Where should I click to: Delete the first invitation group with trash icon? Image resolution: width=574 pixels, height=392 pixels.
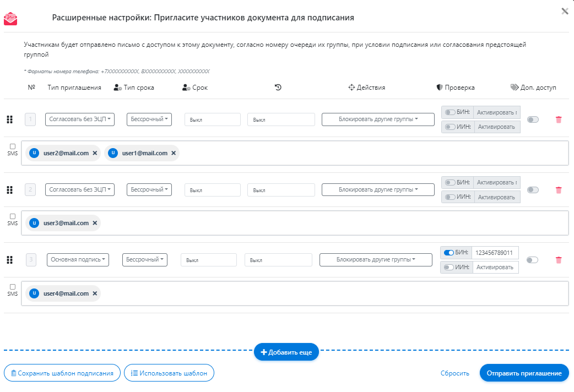pos(559,119)
